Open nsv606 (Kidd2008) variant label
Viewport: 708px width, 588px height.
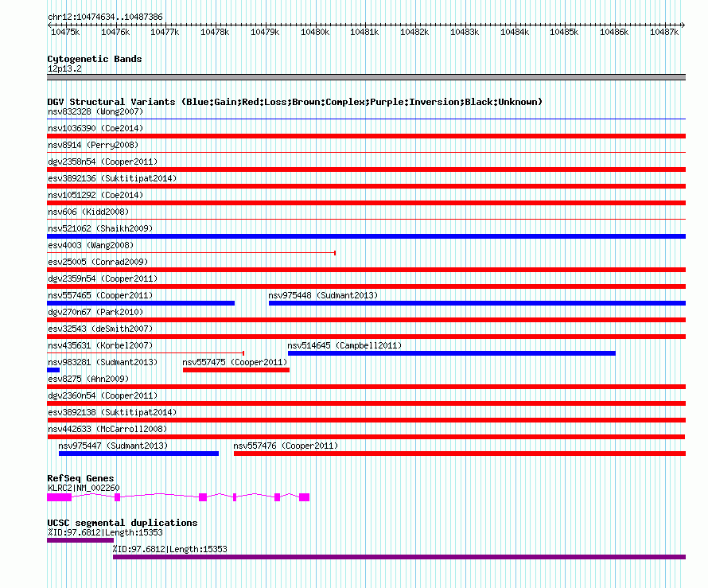click(88, 212)
